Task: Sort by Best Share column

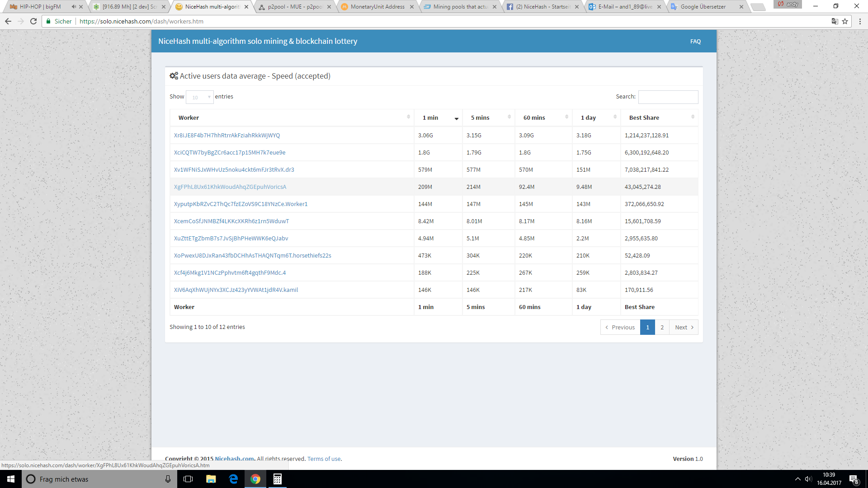Action: click(x=659, y=117)
